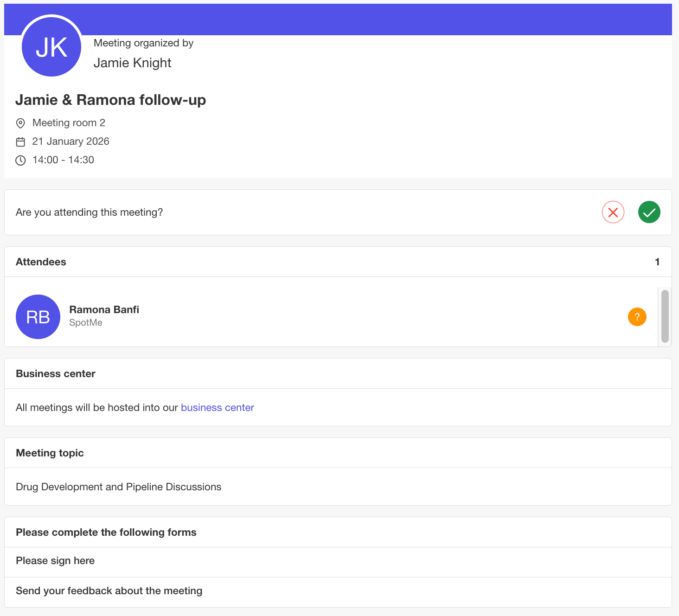The image size is (679, 616).
Task: Click the attendee count '1'
Action: tap(657, 262)
